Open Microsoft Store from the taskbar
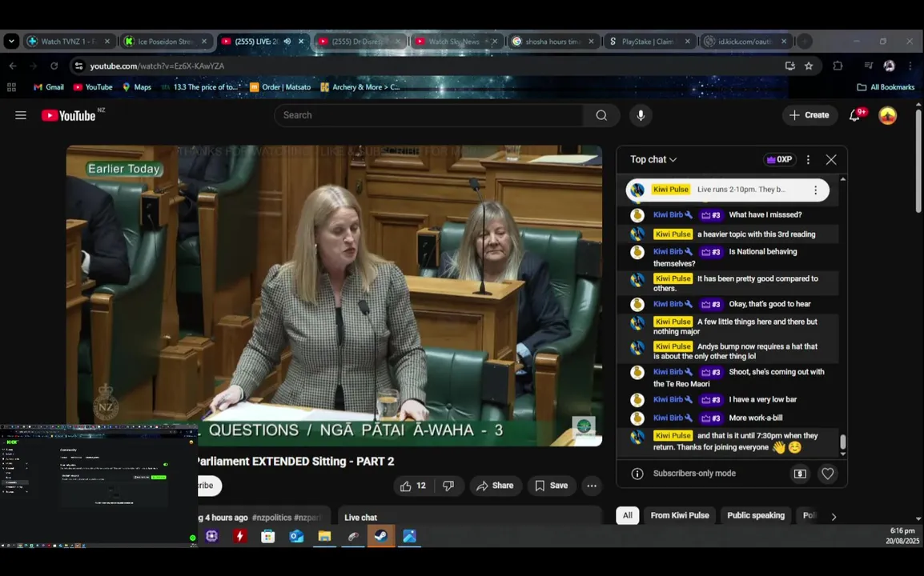This screenshot has width=924, height=576. click(x=268, y=536)
